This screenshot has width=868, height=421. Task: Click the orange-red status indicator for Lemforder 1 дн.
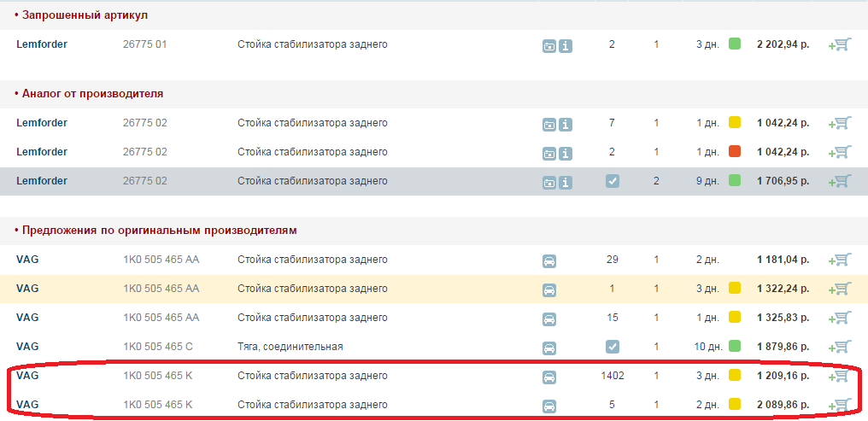click(735, 151)
